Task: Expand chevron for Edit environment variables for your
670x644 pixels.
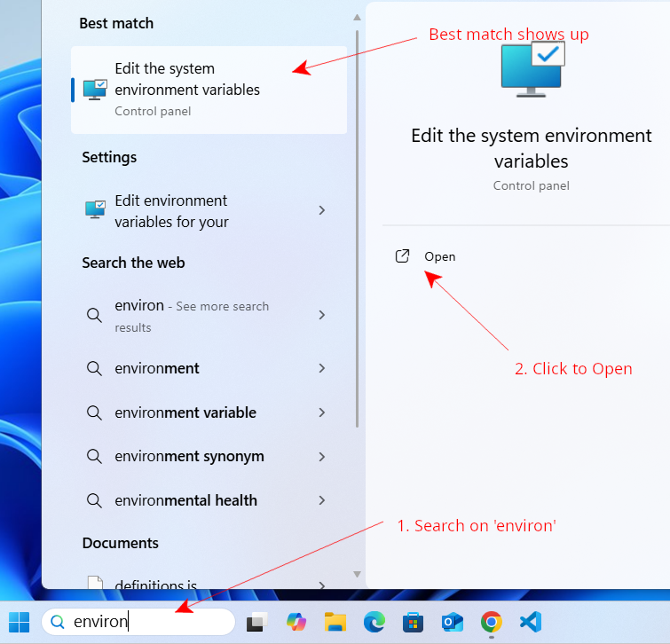Action: pyautogui.click(x=322, y=210)
